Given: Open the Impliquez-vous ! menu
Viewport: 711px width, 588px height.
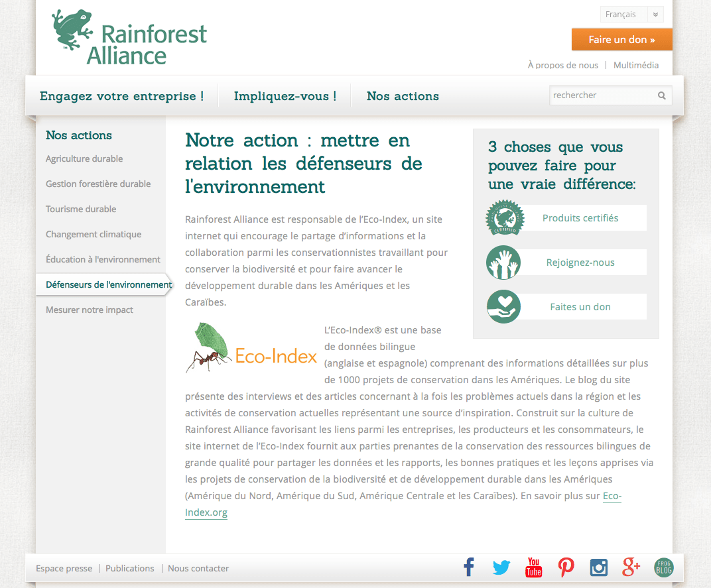Looking at the screenshot, I should [x=285, y=96].
